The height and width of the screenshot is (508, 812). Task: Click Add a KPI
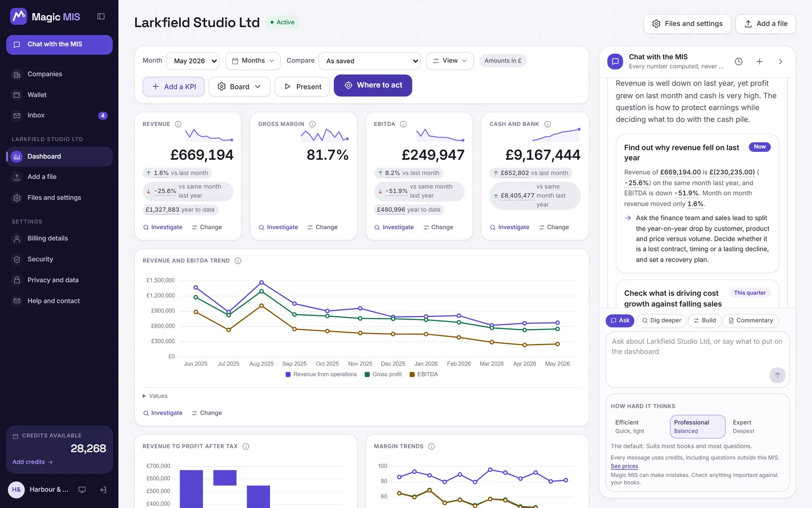(x=174, y=87)
